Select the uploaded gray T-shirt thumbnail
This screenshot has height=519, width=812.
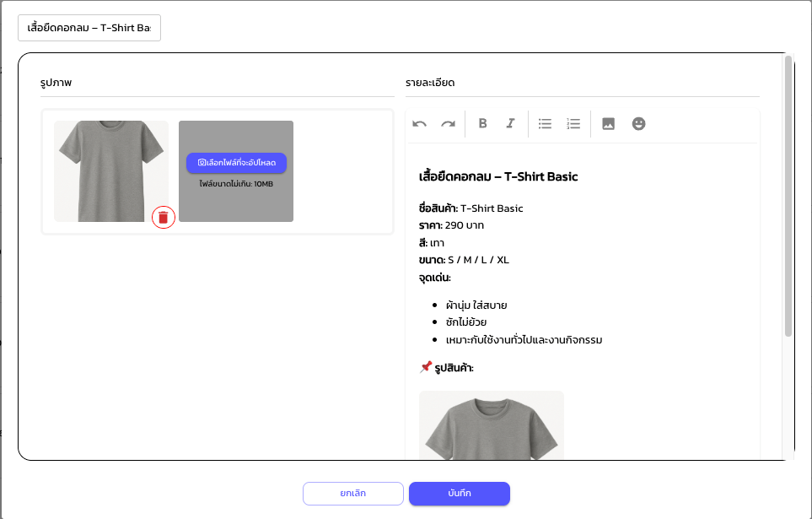click(x=110, y=167)
